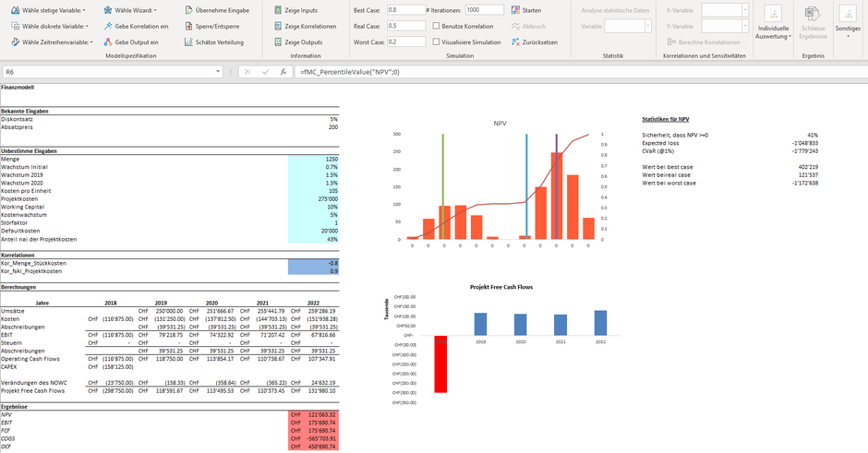Select Anteil nai der Projektkosten value 43%
This screenshot has height=453, width=868.
pyautogui.click(x=313, y=239)
